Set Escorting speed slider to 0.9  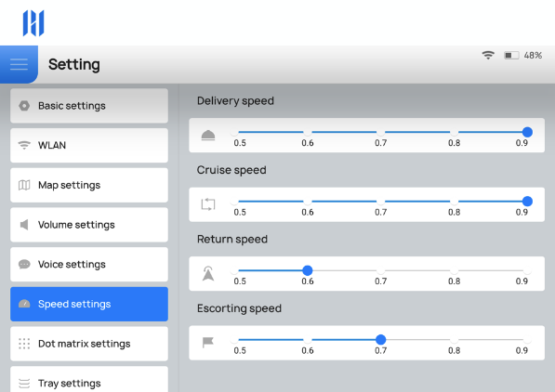pos(527,340)
